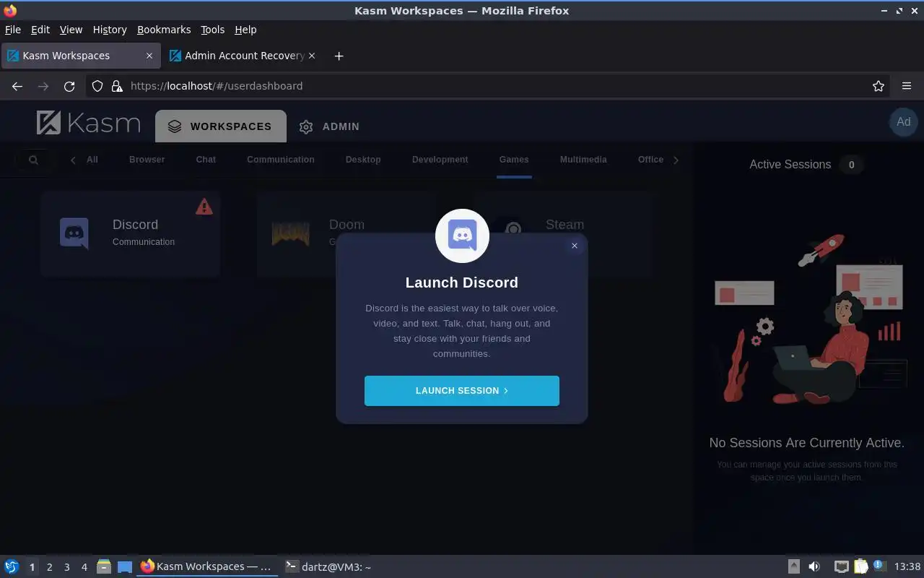924x578 pixels.
Task: Click the workspace search icon
Action: pyautogui.click(x=33, y=160)
